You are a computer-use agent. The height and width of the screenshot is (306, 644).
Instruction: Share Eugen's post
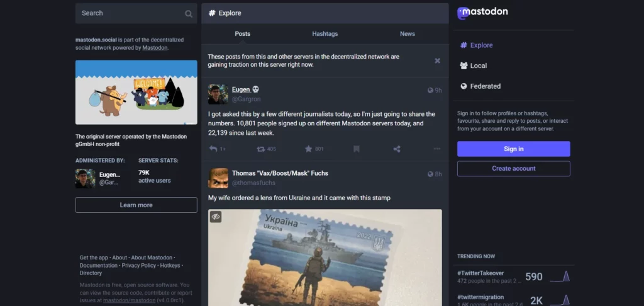[397, 149]
